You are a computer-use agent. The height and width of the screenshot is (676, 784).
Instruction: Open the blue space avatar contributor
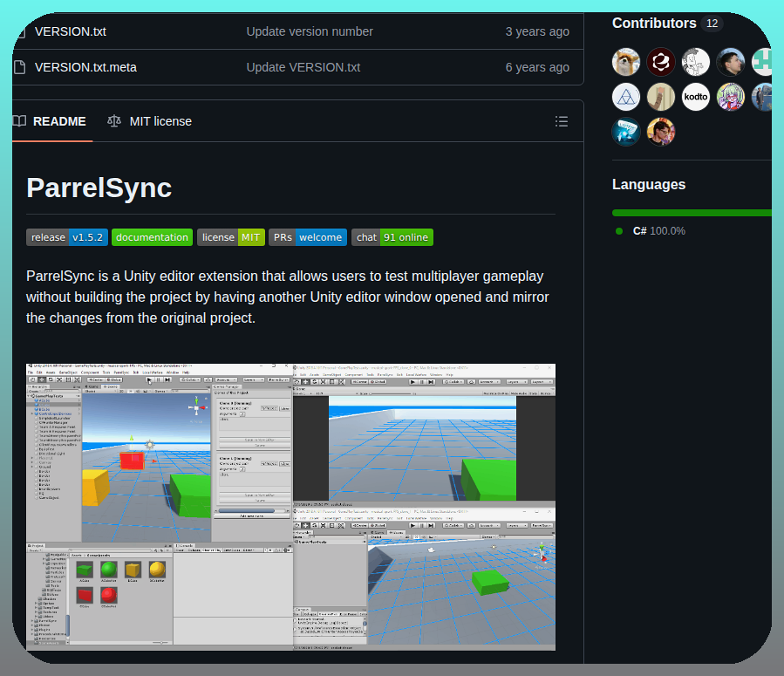(x=626, y=132)
